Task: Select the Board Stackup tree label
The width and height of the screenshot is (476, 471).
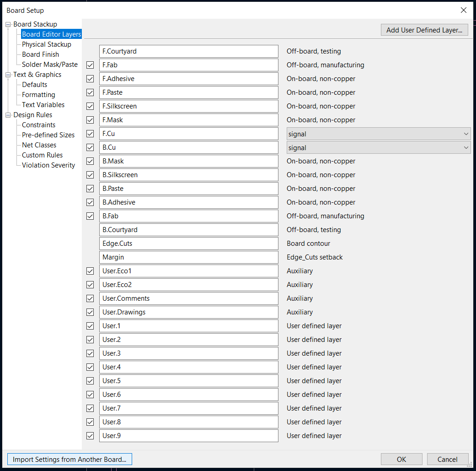Action: click(35, 24)
